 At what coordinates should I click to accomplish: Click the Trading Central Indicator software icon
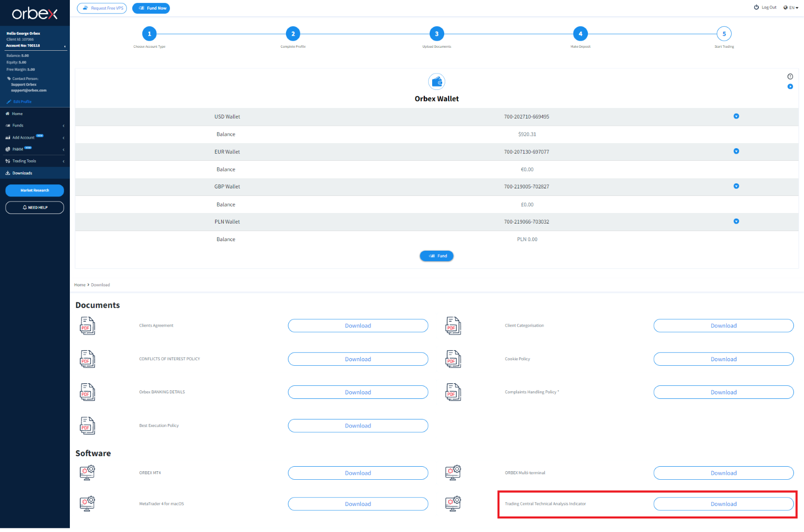(453, 504)
